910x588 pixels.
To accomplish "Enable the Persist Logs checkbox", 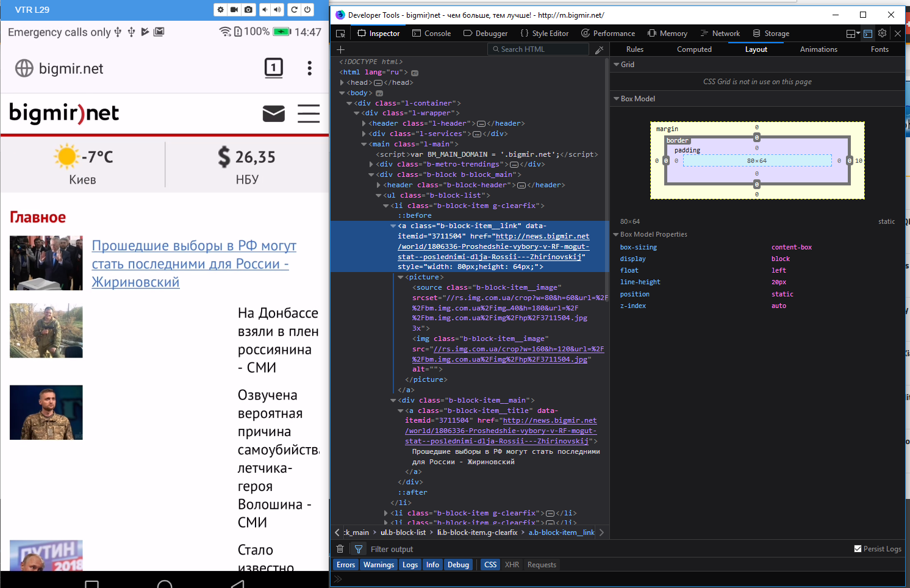I will pyautogui.click(x=857, y=548).
